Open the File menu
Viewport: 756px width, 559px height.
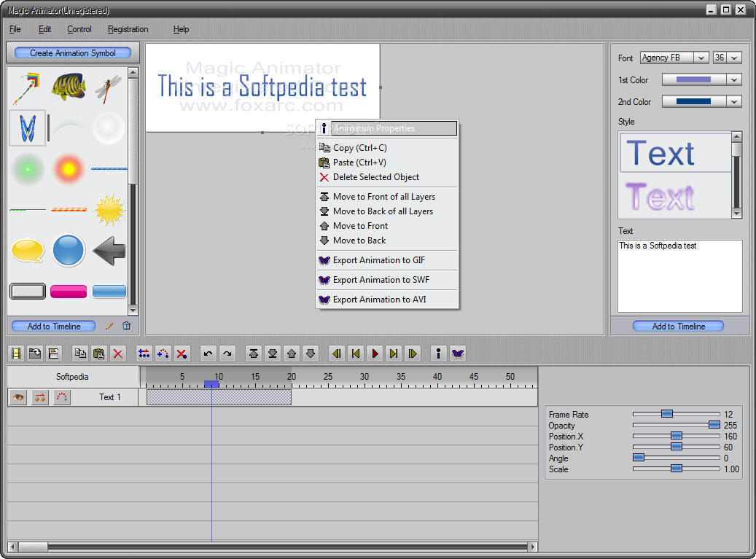point(15,29)
